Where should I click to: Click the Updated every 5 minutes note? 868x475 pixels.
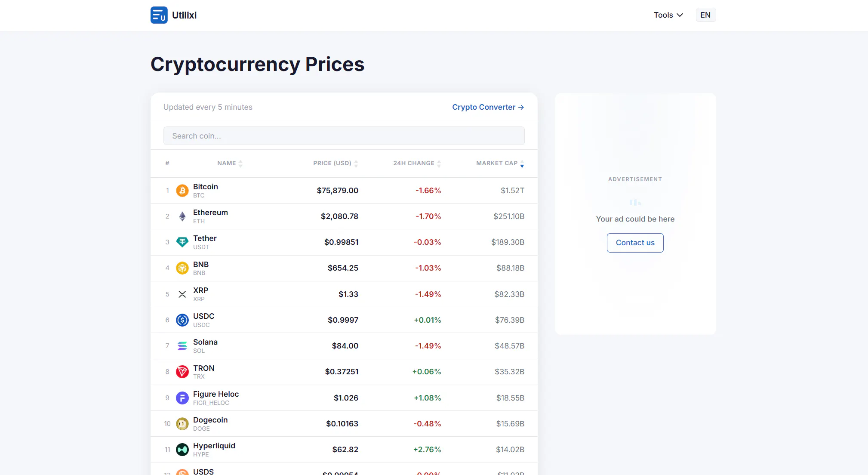pos(208,107)
